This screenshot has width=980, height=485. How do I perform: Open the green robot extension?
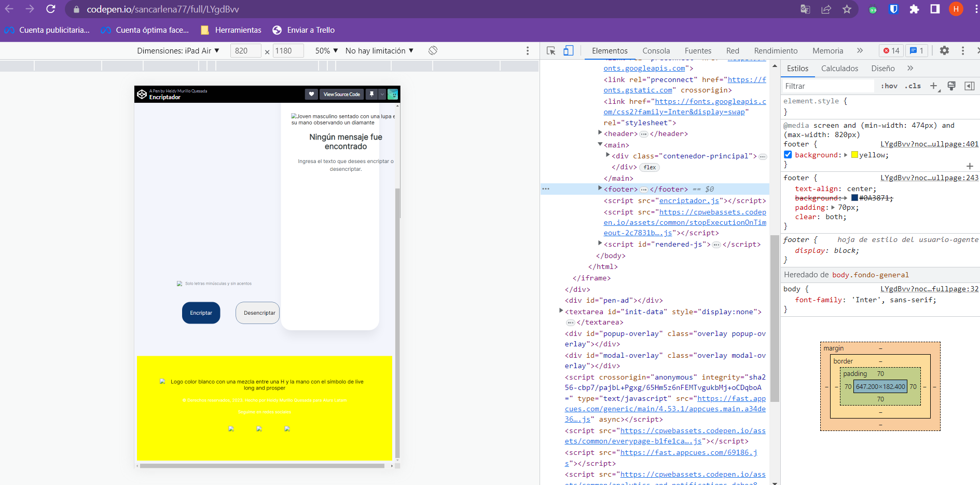click(873, 9)
